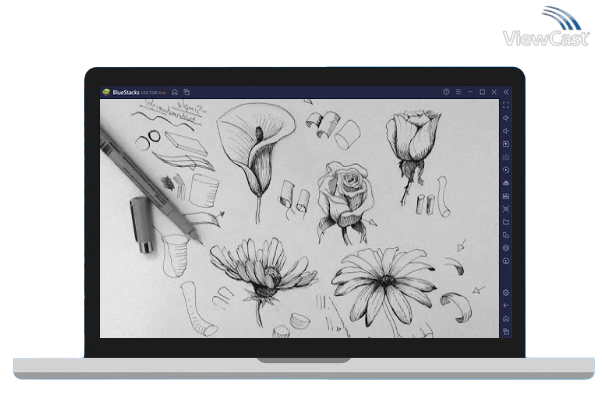Open BlueStacks settings gear on the side toolbar
This screenshot has width=602, height=414.
click(x=506, y=293)
